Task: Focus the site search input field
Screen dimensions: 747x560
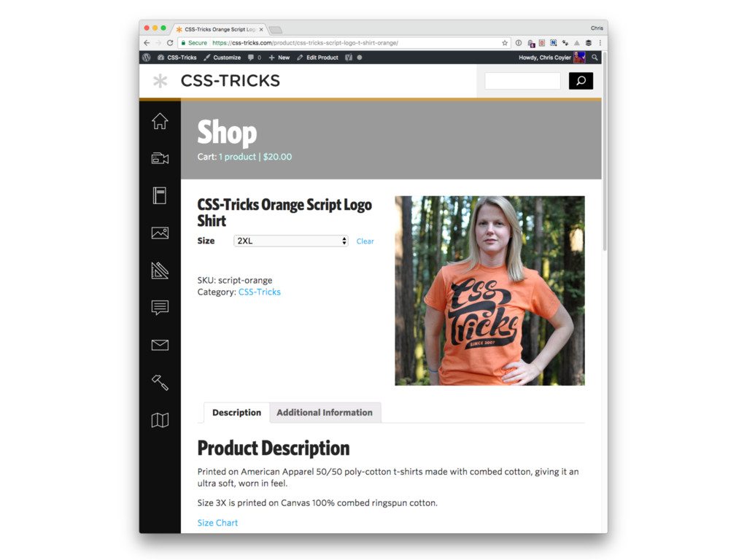Action: [522, 81]
